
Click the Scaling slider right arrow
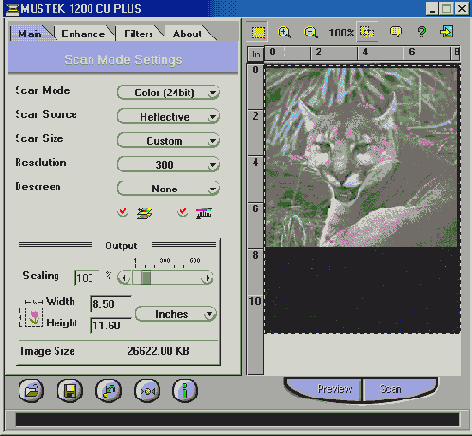(207, 278)
